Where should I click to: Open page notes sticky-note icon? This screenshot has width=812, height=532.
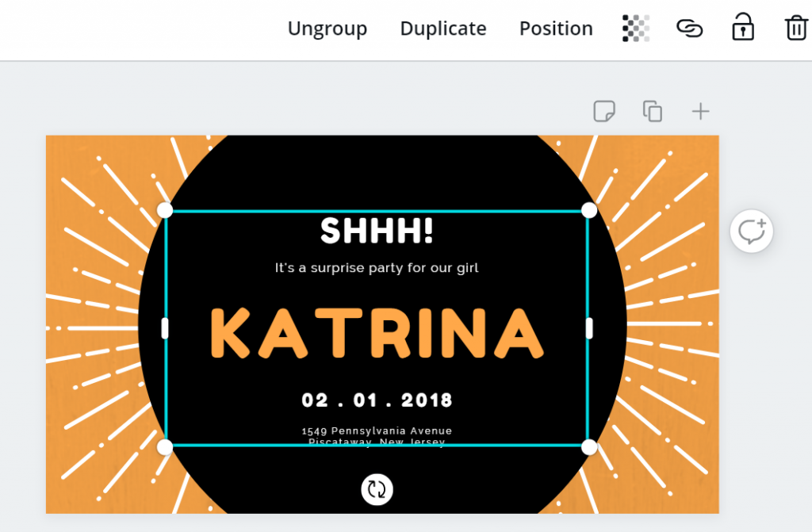click(x=604, y=111)
